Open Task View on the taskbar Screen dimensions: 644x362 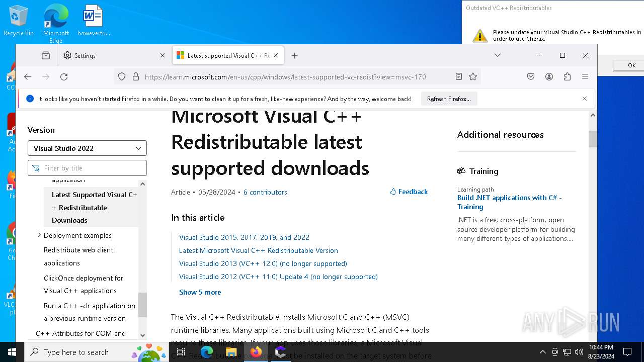pos(181,352)
